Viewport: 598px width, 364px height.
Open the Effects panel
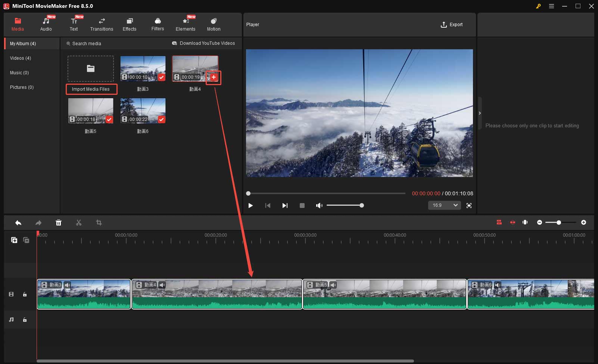[x=130, y=24]
